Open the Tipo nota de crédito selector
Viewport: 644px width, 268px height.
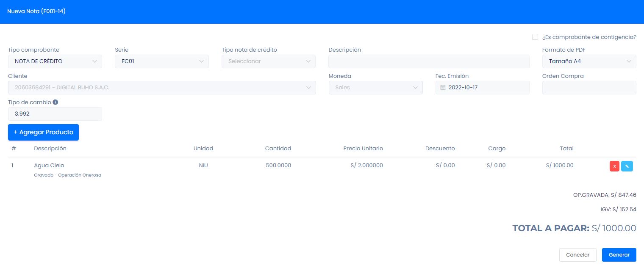(x=269, y=61)
